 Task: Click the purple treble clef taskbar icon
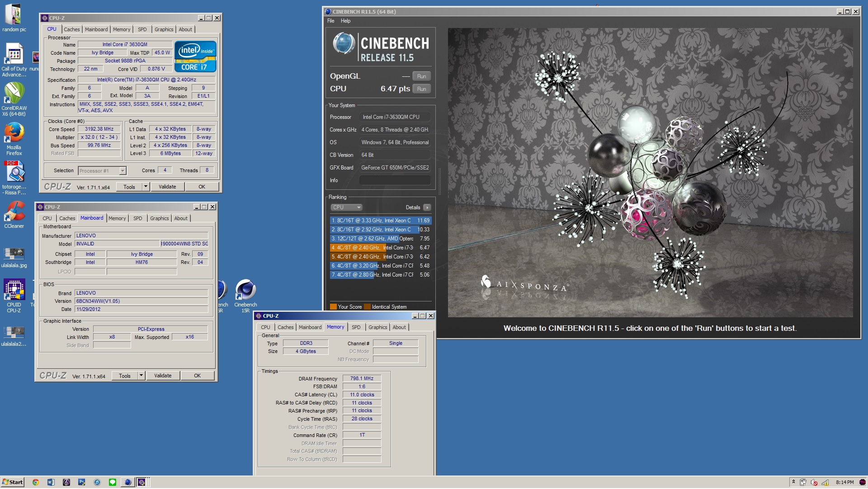click(x=66, y=483)
